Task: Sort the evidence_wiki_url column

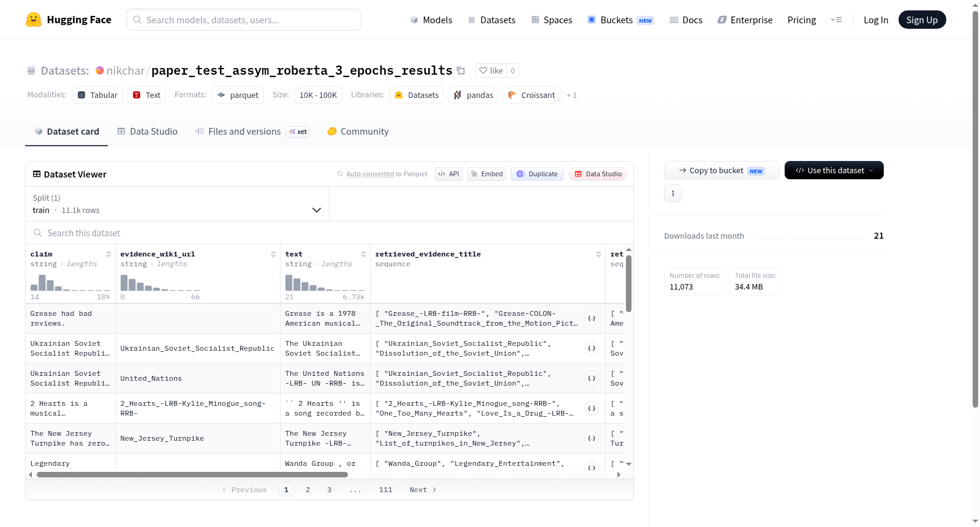Action: point(273,254)
